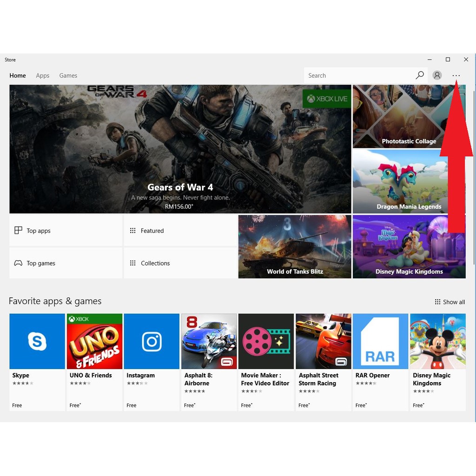Image resolution: width=476 pixels, height=476 pixels.
Task: Select the Instagram app icon
Action: (152, 341)
